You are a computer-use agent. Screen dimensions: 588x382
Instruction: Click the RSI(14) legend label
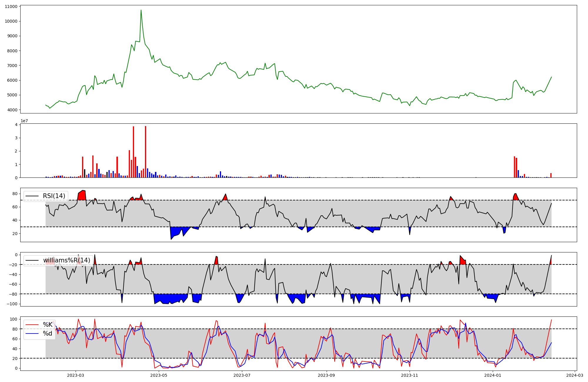54,196
